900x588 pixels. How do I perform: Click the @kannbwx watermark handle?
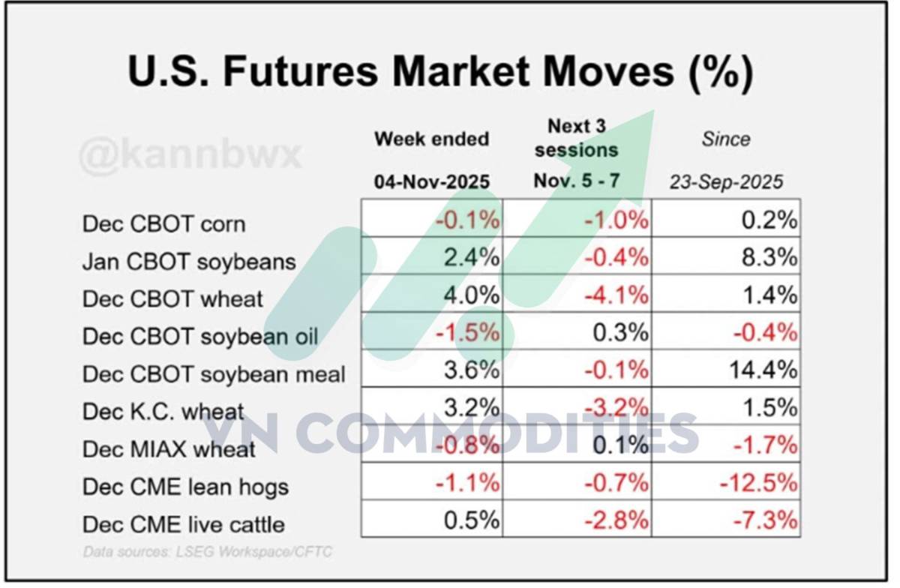point(190,156)
